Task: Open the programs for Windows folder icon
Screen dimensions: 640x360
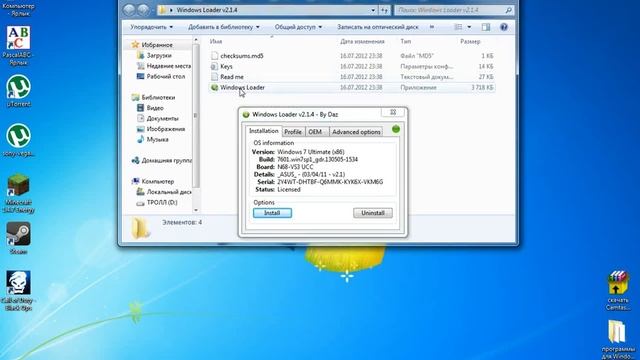Action: (617, 340)
